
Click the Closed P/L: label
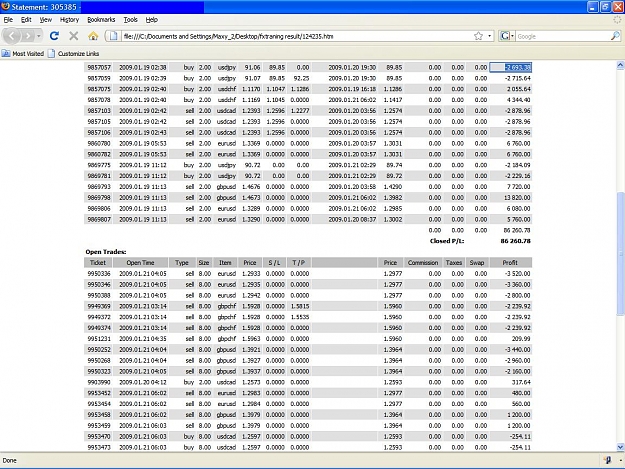[x=447, y=241]
